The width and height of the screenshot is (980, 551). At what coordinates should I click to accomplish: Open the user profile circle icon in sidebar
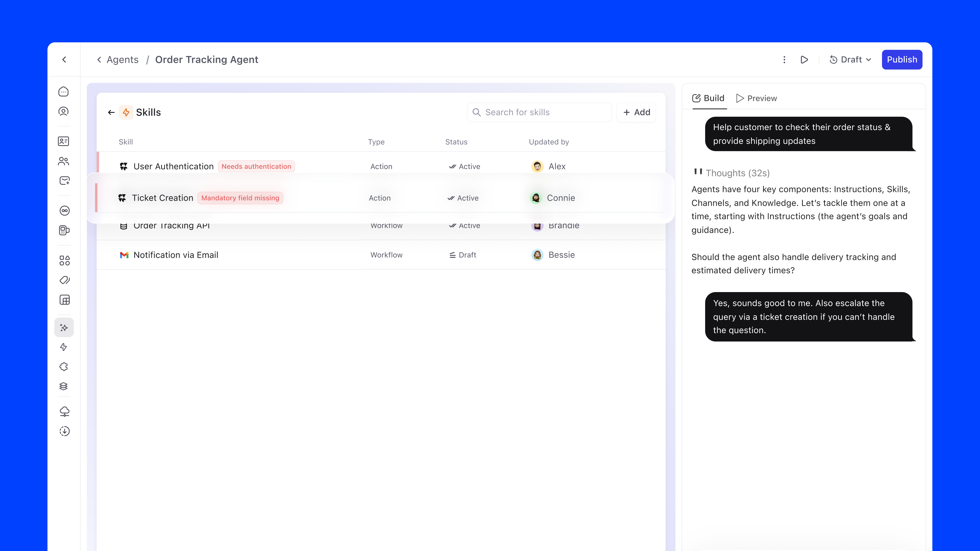64,111
